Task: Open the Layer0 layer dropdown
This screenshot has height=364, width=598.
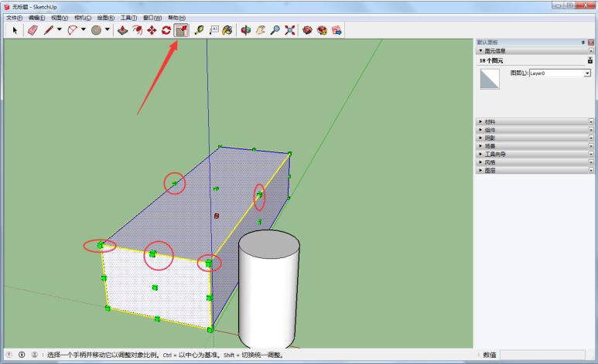Action: [x=587, y=73]
